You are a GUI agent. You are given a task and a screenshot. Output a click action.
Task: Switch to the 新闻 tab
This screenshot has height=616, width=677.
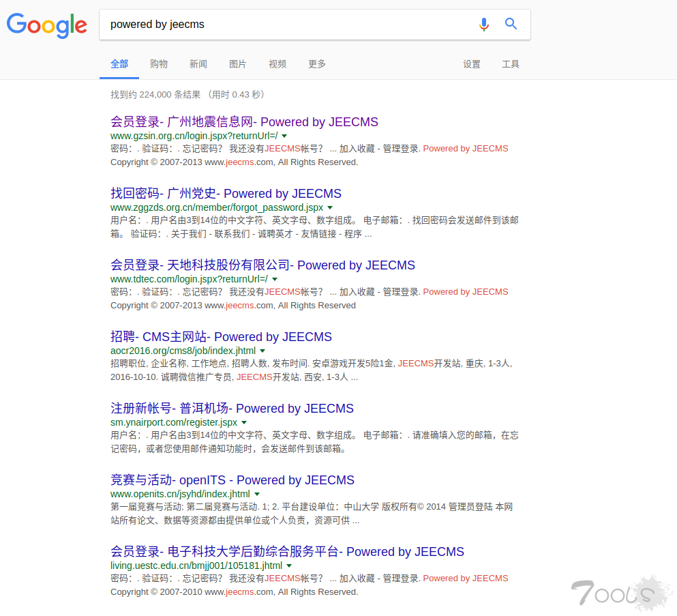[198, 64]
